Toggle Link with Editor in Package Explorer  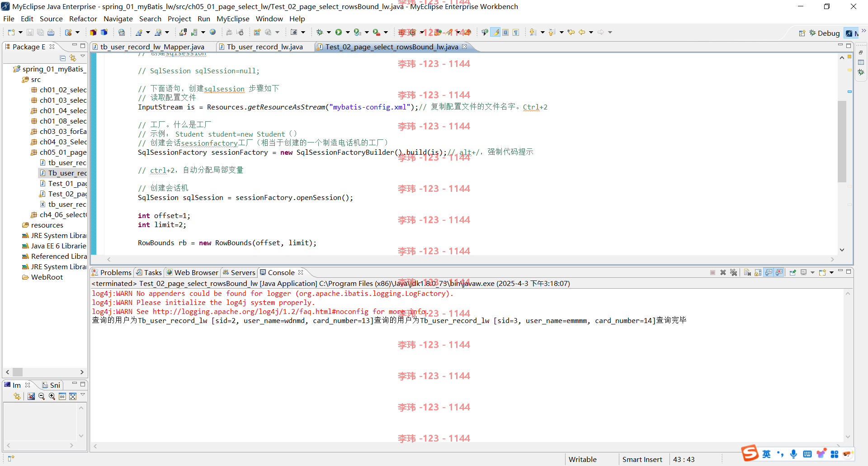pos(73,58)
